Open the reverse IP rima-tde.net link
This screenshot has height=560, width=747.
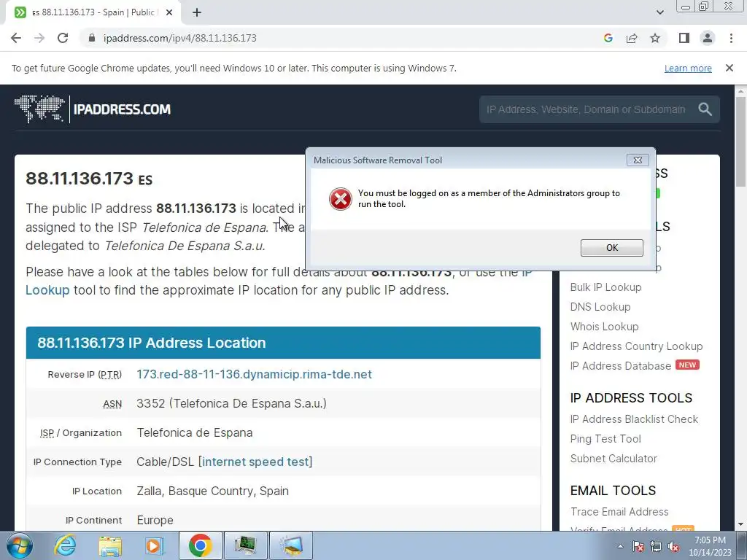click(254, 374)
